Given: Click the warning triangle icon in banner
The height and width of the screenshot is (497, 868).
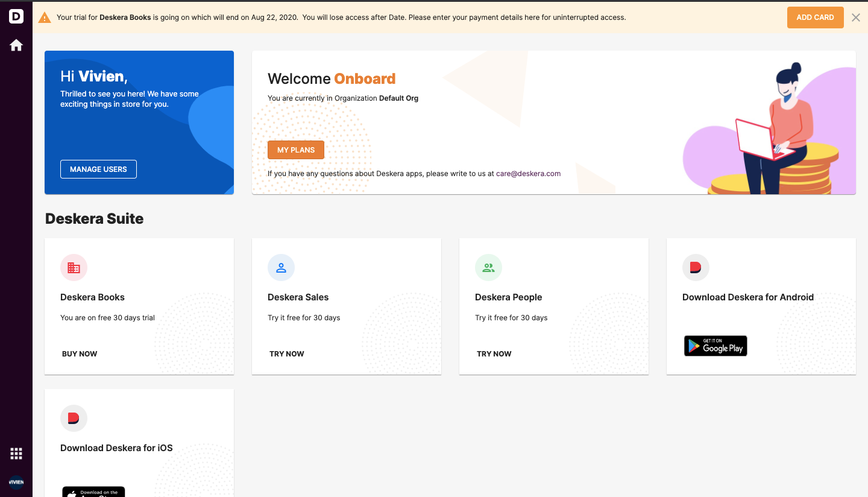Looking at the screenshot, I should 45,17.
